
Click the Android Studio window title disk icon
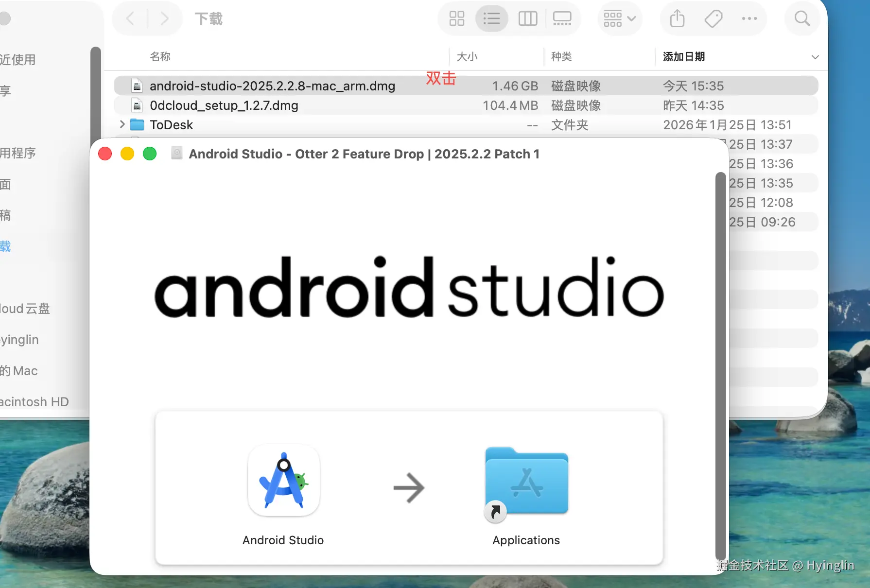pos(177,154)
